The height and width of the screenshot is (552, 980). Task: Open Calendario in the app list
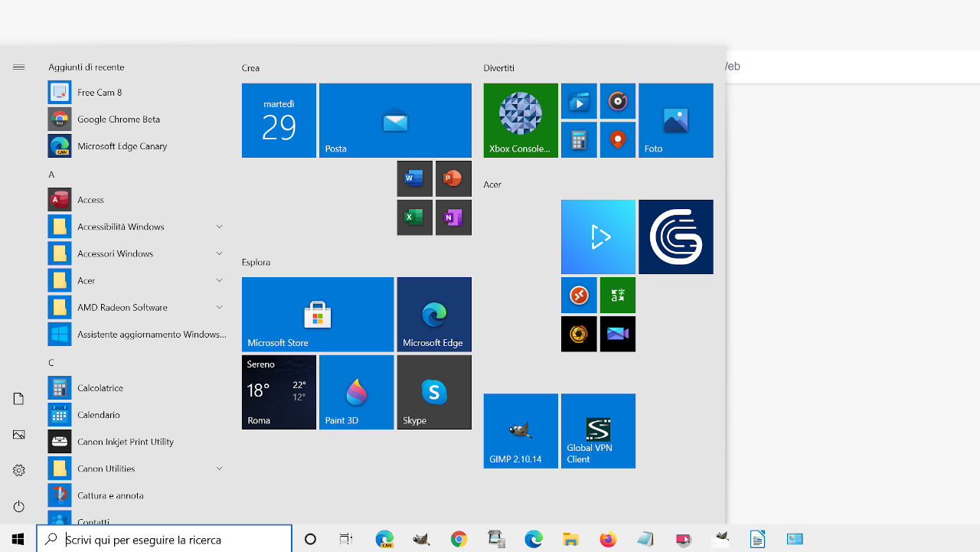click(137, 415)
